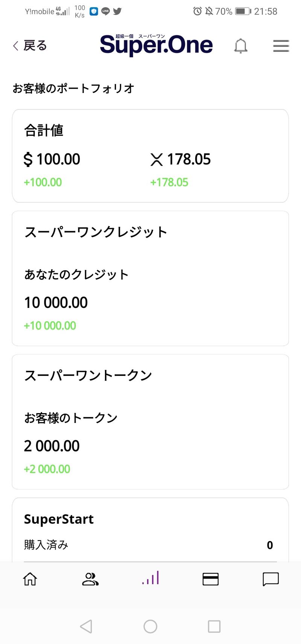Screen dimensions: 301x644
Task: Tap the 戻る back link
Action: click(35, 45)
